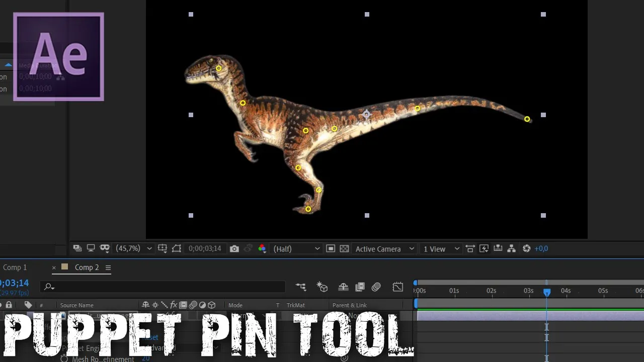Open the Comp 2 panel menu
Image resolution: width=644 pixels, height=362 pixels.
point(108,267)
